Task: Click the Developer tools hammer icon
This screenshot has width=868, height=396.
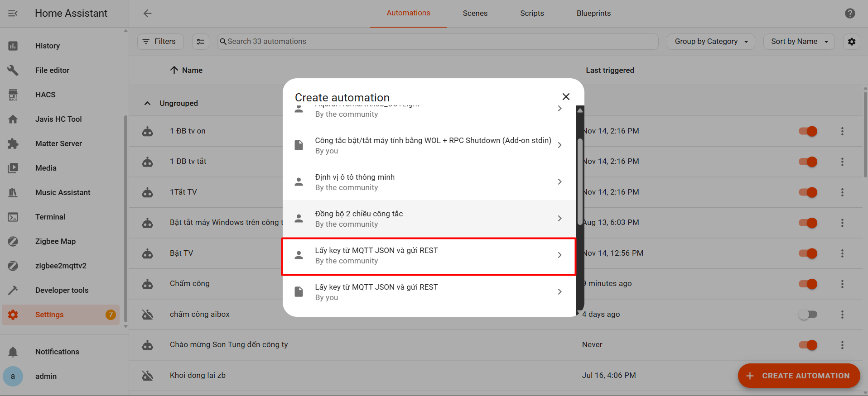Action: 13,290
